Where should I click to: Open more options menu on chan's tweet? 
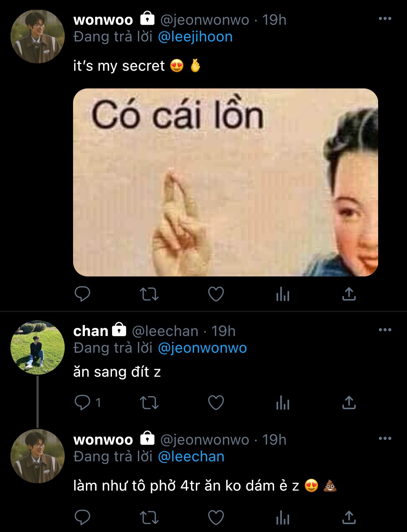tap(385, 330)
